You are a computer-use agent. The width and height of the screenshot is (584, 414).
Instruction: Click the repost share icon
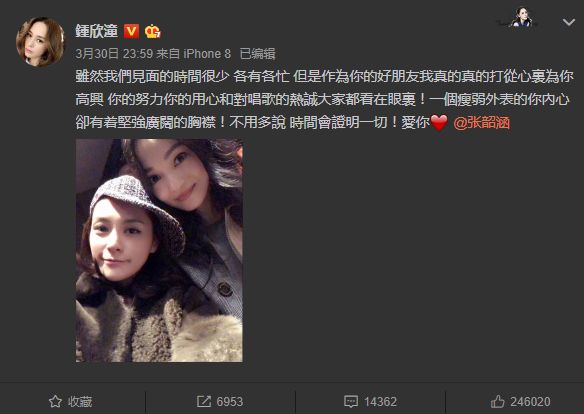tap(204, 401)
